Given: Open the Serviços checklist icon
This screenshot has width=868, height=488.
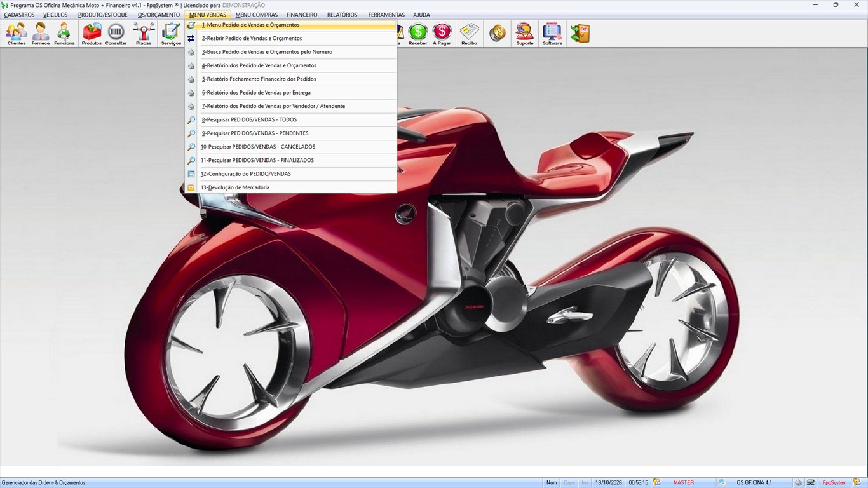Looking at the screenshot, I should (171, 34).
